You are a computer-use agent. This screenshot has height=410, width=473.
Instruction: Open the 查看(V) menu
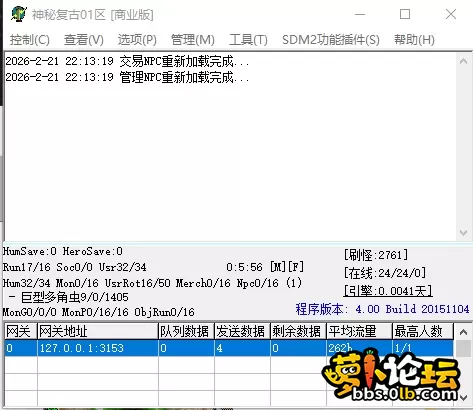point(84,40)
